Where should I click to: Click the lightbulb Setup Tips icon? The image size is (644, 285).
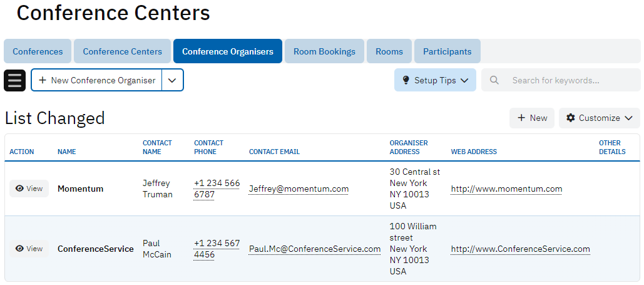tap(405, 80)
